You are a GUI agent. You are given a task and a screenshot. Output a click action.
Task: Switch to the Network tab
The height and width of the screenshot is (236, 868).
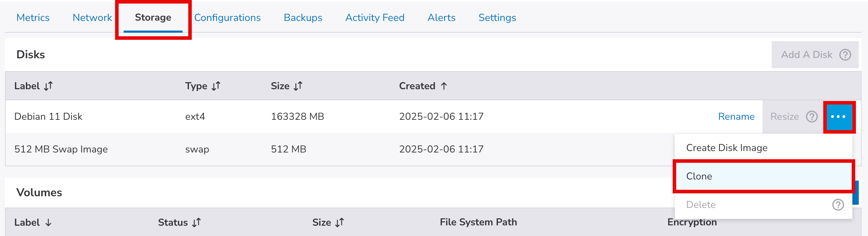click(x=92, y=18)
